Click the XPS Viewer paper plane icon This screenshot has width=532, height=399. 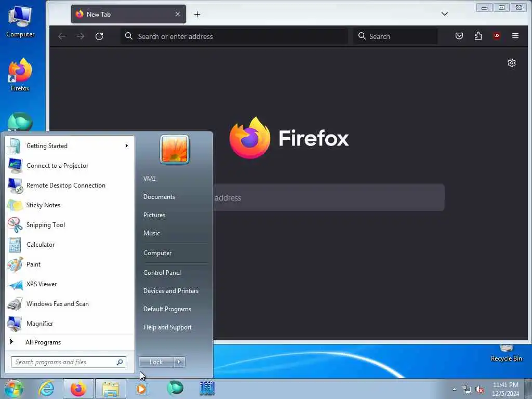coord(15,284)
